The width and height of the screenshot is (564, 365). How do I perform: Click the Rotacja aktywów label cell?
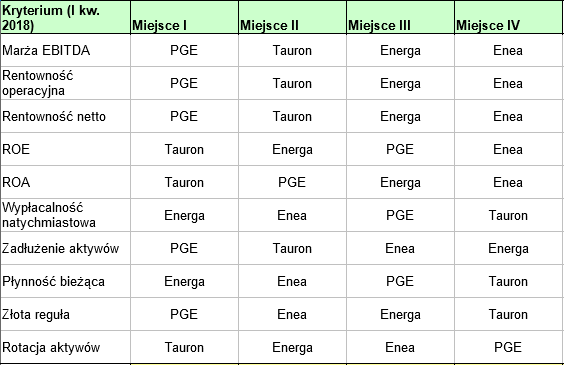65,347
